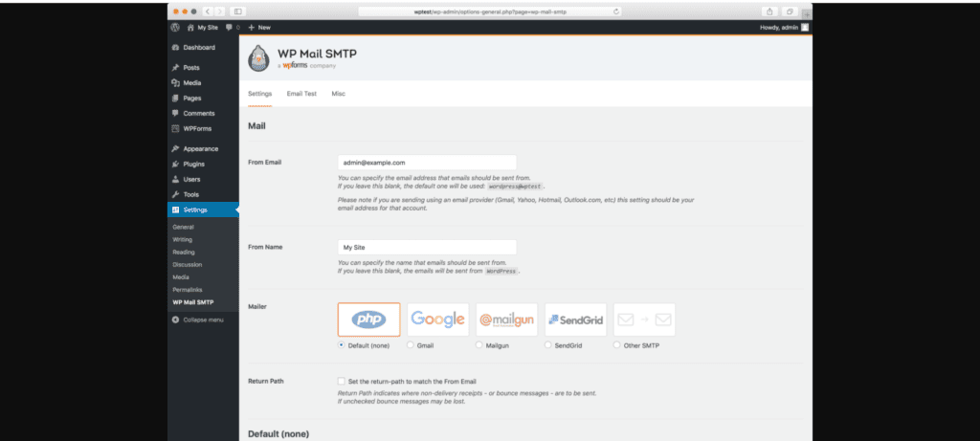Open a new Safari tab

coord(807,13)
